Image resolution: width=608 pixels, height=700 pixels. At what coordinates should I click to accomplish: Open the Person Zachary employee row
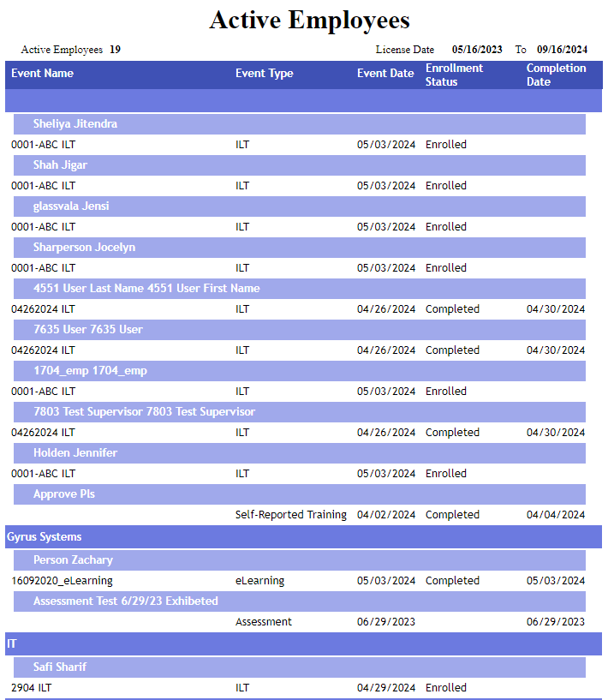[x=73, y=560]
